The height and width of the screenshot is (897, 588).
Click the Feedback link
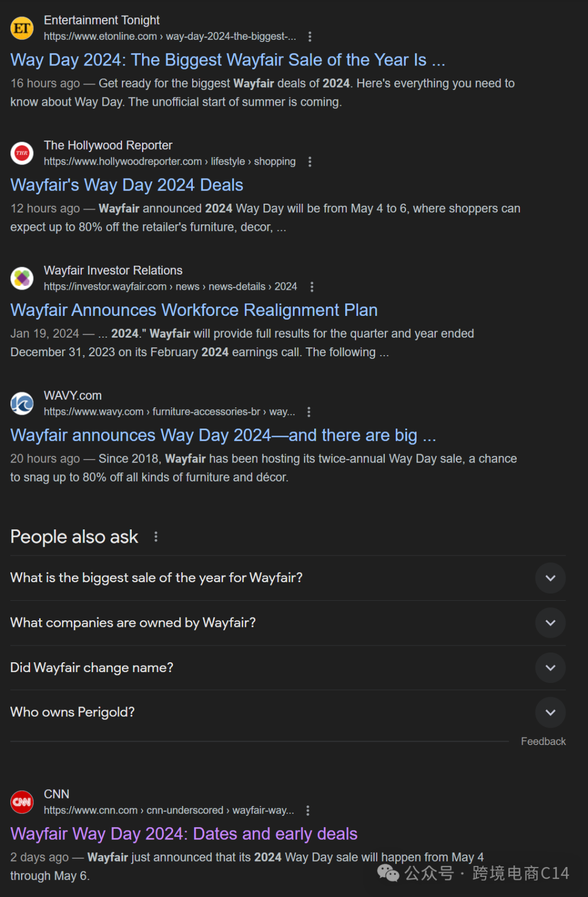coord(543,741)
